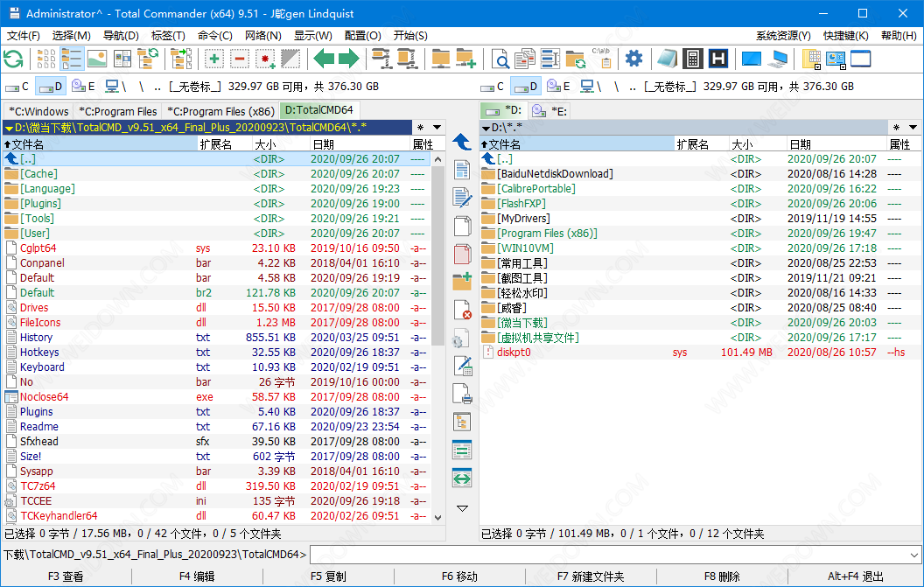924x587 pixels.
Task: Open the 帮助(H) menu
Action: [x=899, y=36]
